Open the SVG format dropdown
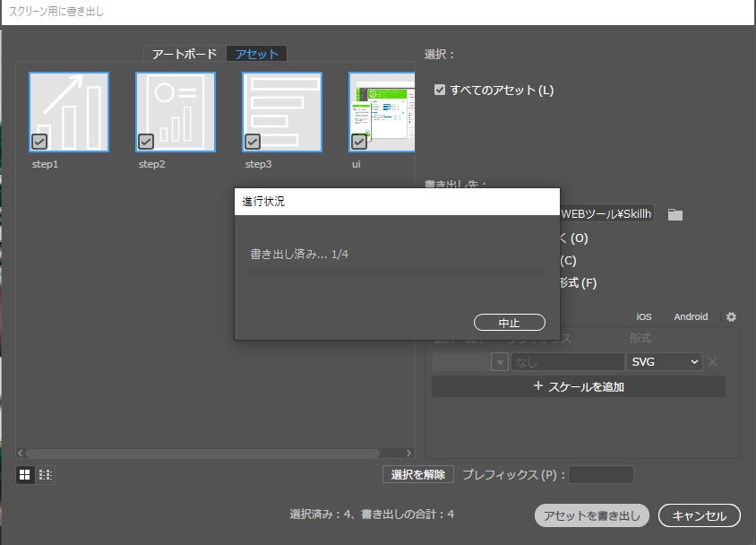The width and height of the screenshot is (756, 545). 665,362
